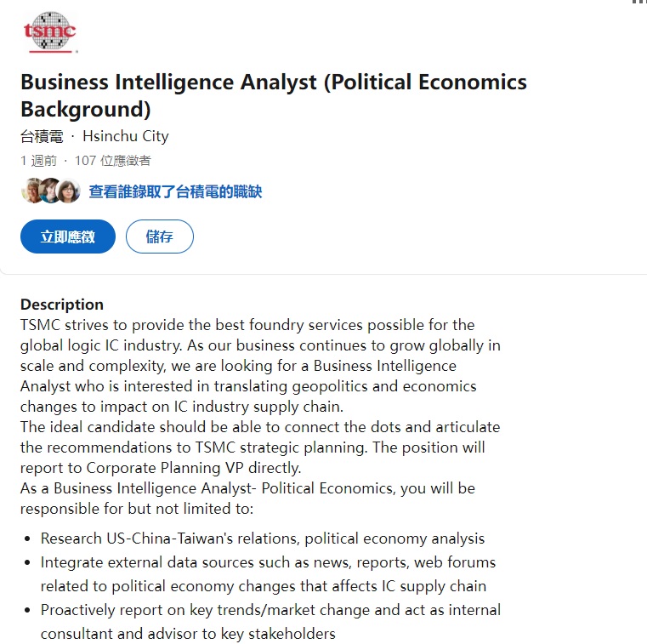Select the middle profile avatar
This screenshot has height=644, width=647.
(x=50, y=191)
